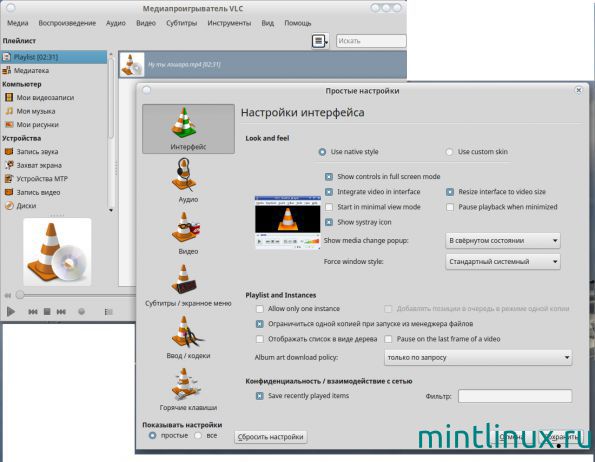Click the playback seek slider

click(x=76, y=295)
